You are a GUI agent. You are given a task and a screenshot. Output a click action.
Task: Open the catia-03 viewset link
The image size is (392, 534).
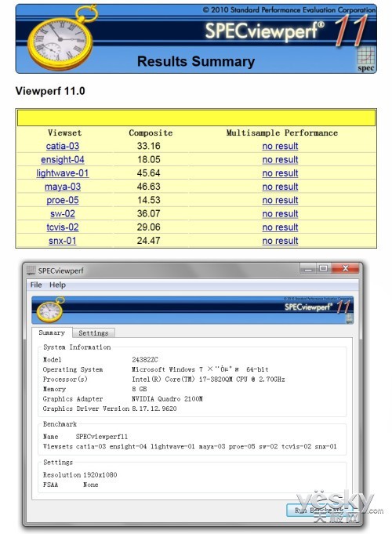coord(63,146)
